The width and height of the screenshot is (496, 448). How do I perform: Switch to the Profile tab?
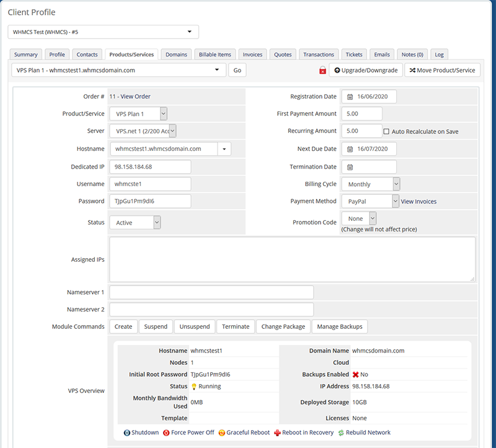57,55
